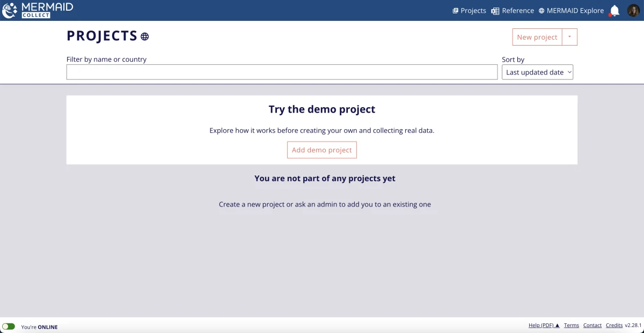Click the globe icon beside Projects heading

tap(144, 36)
